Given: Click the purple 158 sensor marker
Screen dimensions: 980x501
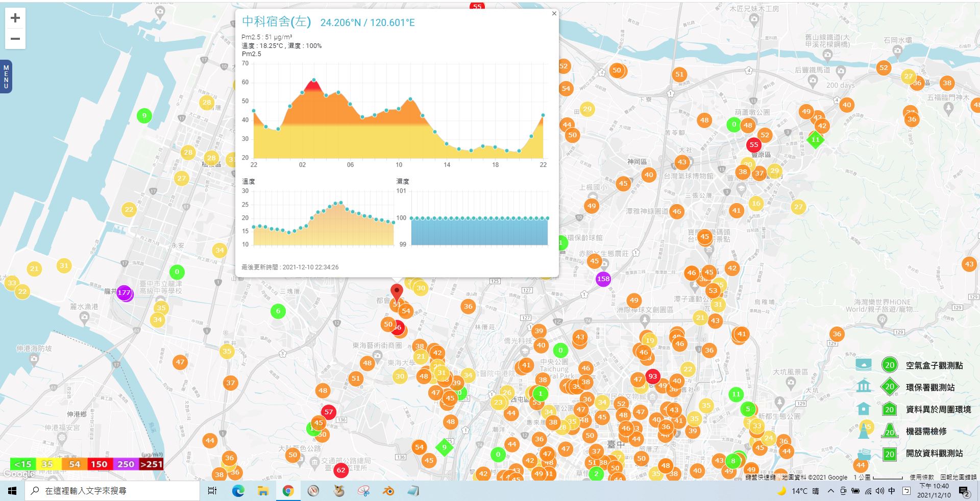Looking at the screenshot, I should 603,279.
